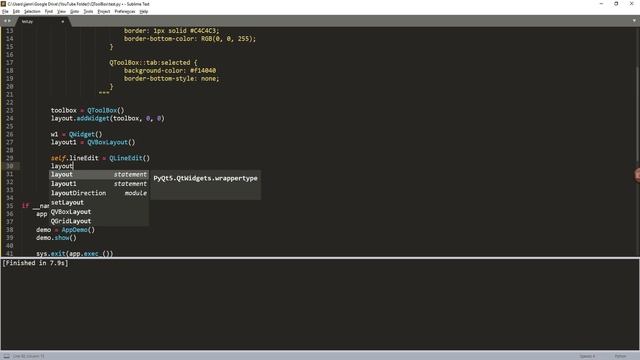The height and width of the screenshot is (360, 640).
Task: Click 'border-bottom-color: RGB(0, 0, 255);' line
Action: (190, 39)
